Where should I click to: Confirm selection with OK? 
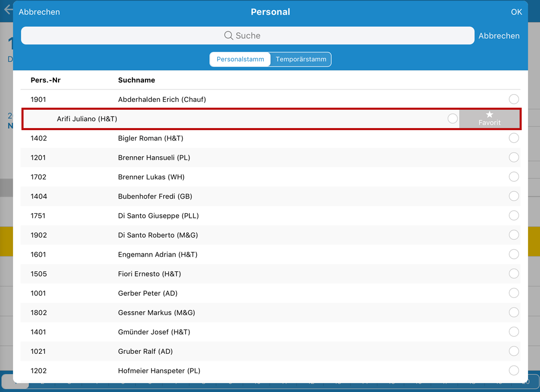[x=516, y=12]
